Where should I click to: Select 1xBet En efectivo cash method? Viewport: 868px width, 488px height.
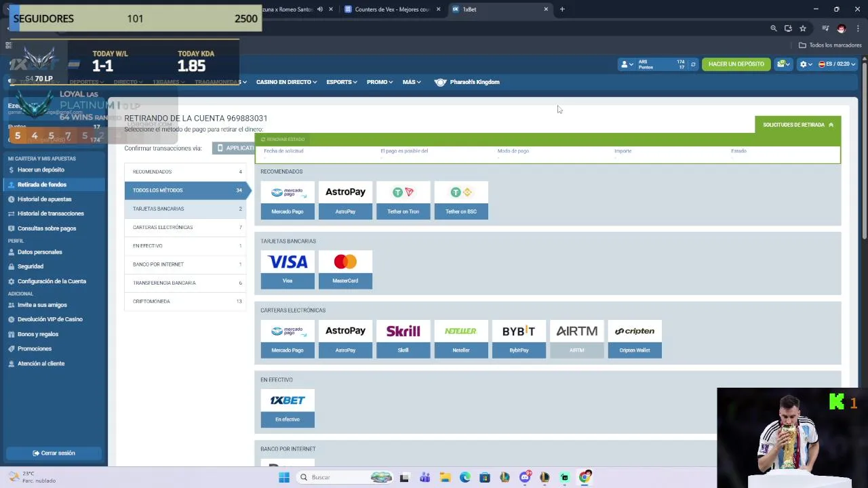288,409
